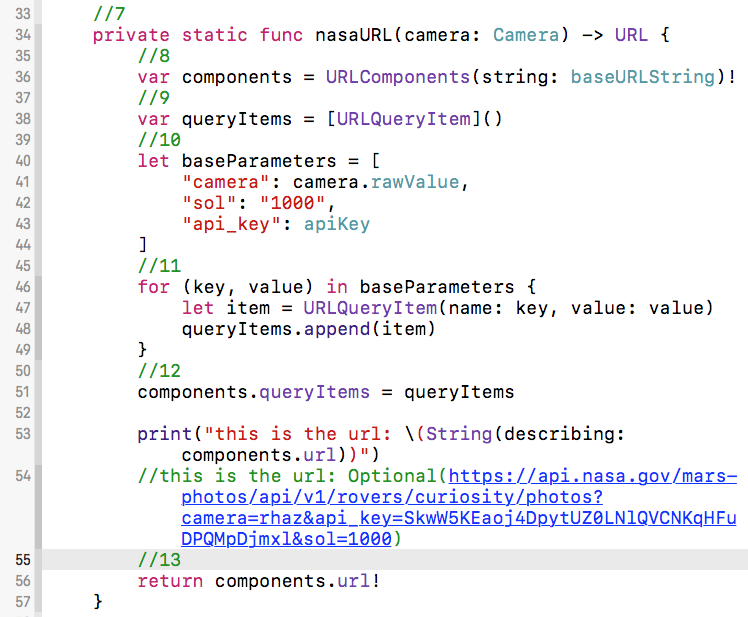Click the 'nasaURL' function name
Viewport: 748px width, 617px height.
pyautogui.click(x=353, y=35)
